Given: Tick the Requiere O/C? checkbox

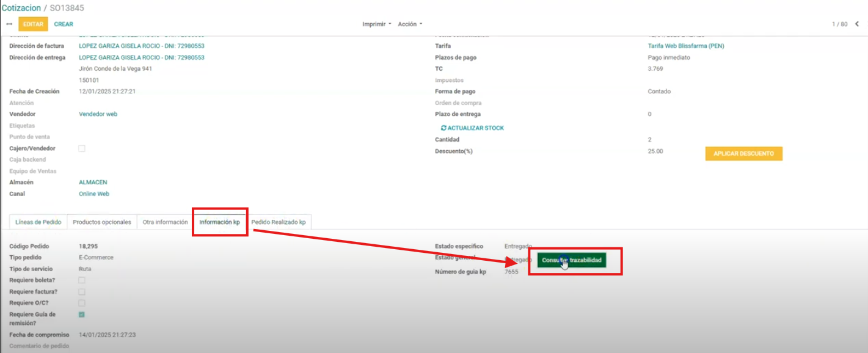Looking at the screenshot, I should click(82, 303).
